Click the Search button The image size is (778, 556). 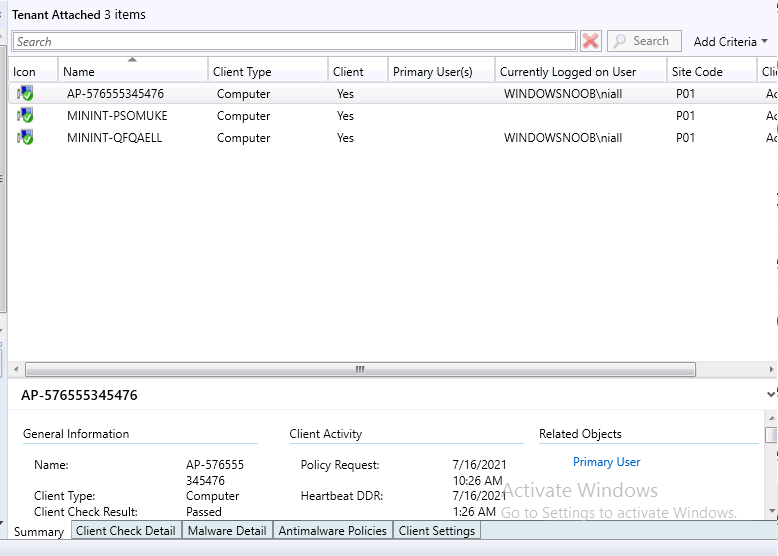[x=644, y=41]
